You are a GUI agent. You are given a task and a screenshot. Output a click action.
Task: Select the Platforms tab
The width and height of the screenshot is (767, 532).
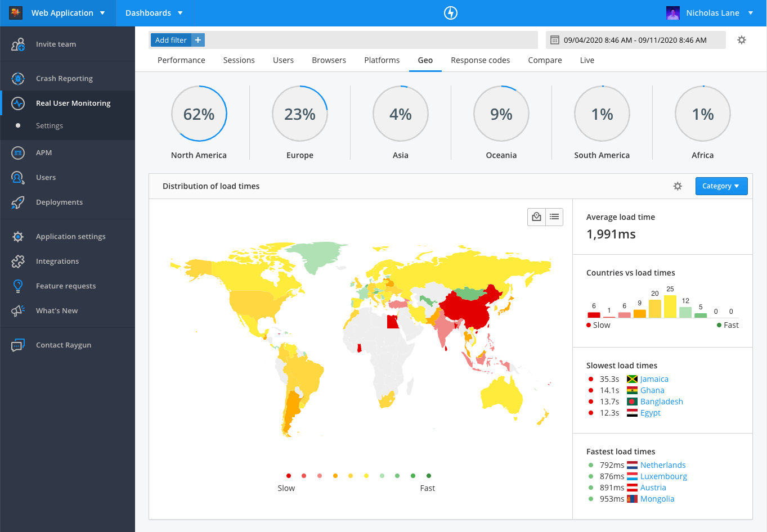pos(382,60)
